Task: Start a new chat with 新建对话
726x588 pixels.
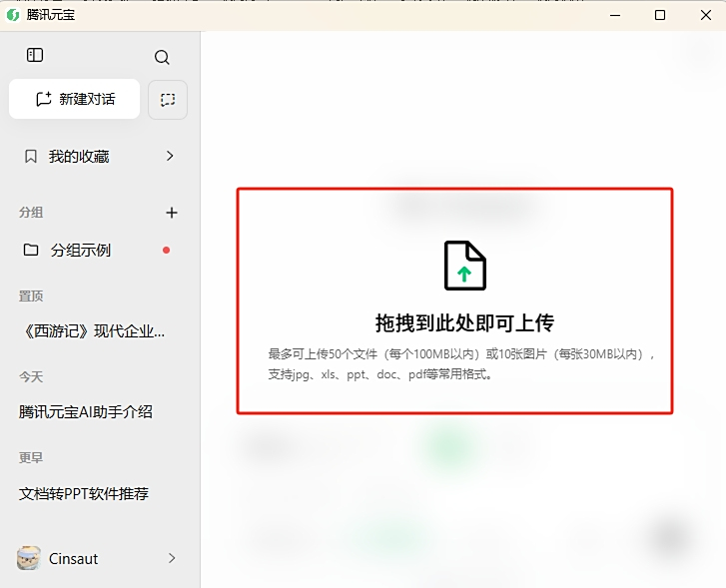Action: point(75,99)
